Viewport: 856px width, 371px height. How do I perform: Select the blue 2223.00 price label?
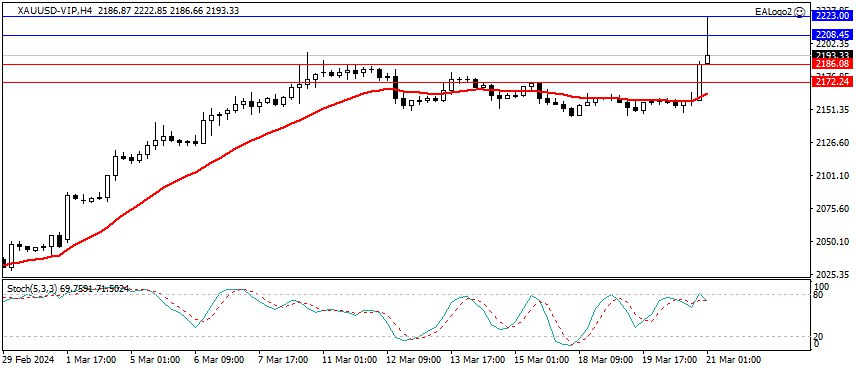[x=833, y=16]
